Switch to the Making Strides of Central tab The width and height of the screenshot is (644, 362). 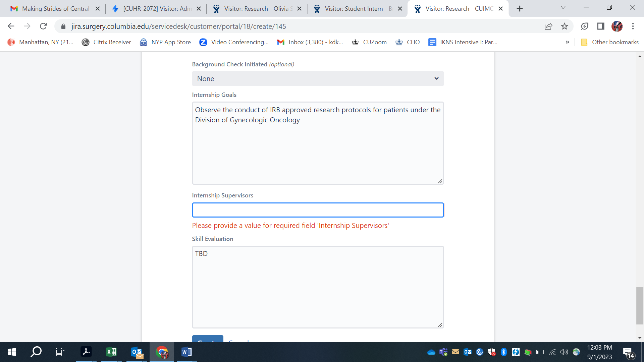(55, 9)
